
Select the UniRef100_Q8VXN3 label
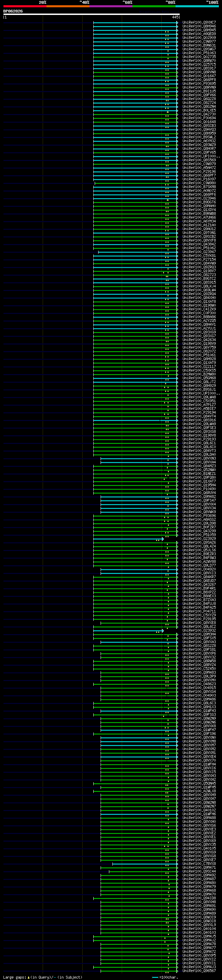tap(199, 459)
